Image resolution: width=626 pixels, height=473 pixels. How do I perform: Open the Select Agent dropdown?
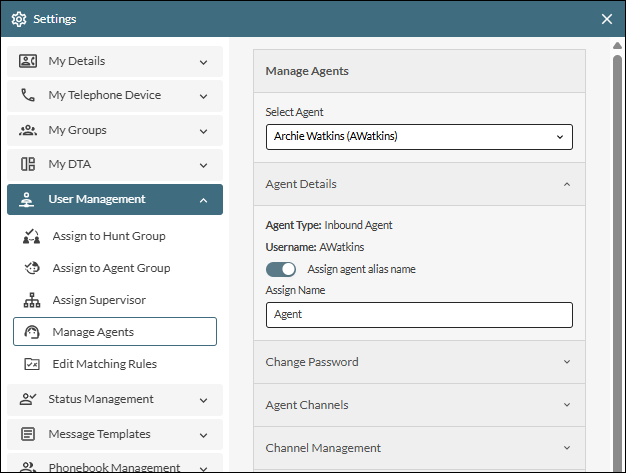(419, 137)
